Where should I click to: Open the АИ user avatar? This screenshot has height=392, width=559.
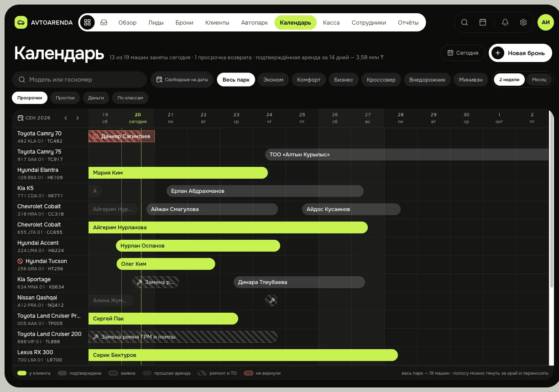[546, 22]
